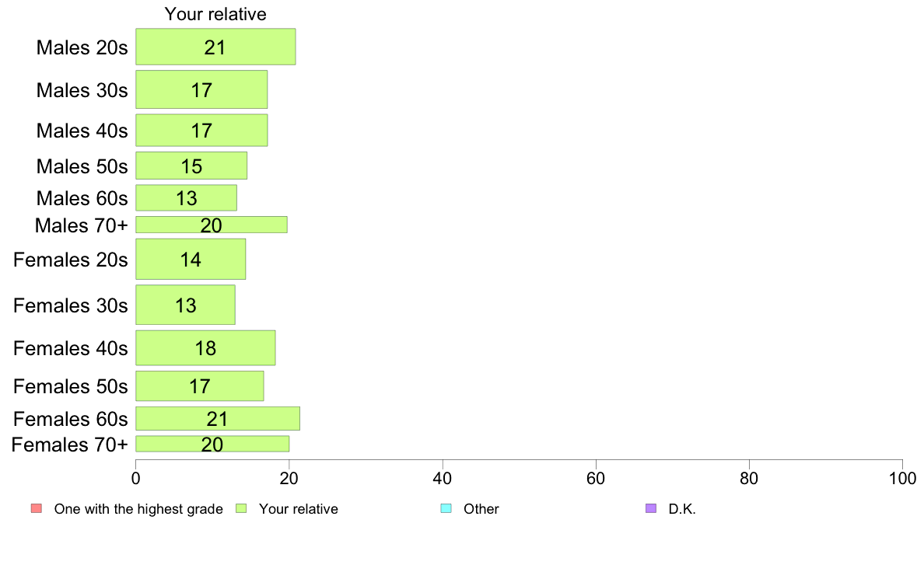The width and height of the screenshot is (924, 572).
Task: Click the cyan 'Other' legend swatch
Action: [x=446, y=508]
